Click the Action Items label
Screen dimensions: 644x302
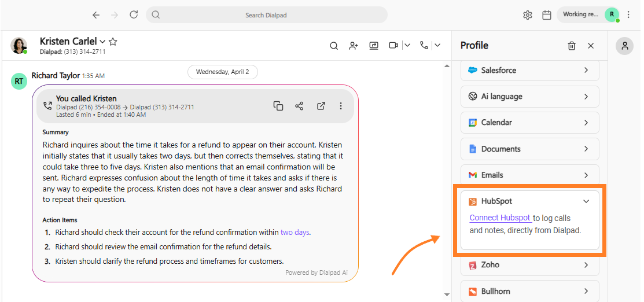pos(60,220)
